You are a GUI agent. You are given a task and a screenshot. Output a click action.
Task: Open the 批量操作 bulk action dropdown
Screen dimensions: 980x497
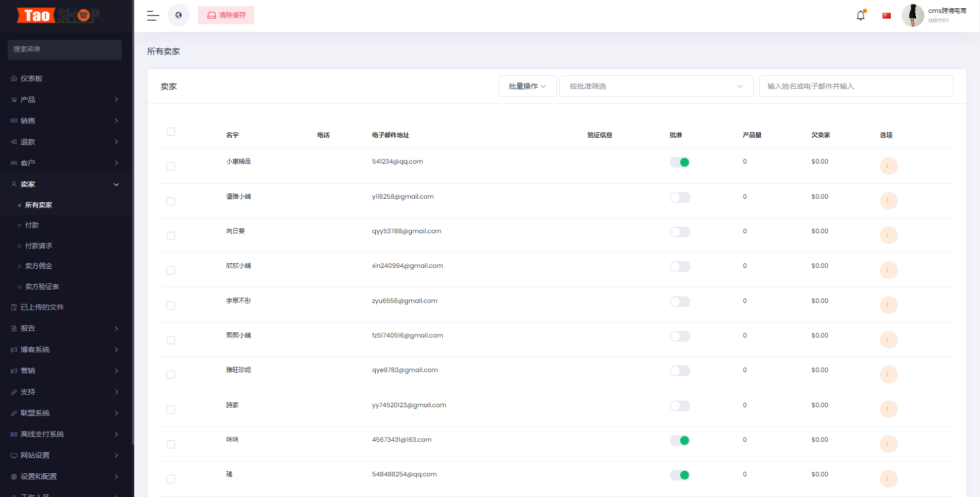[527, 86]
